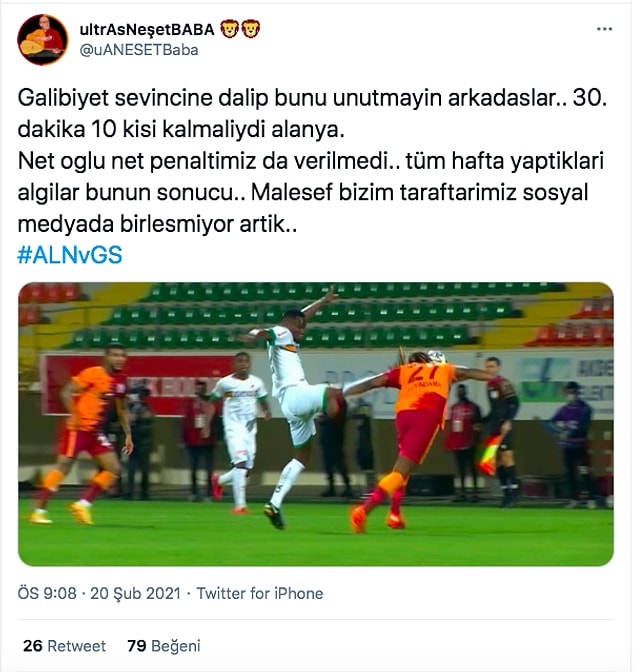
Task: Click the second lion emoji beside username
Action: (x=251, y=29)
